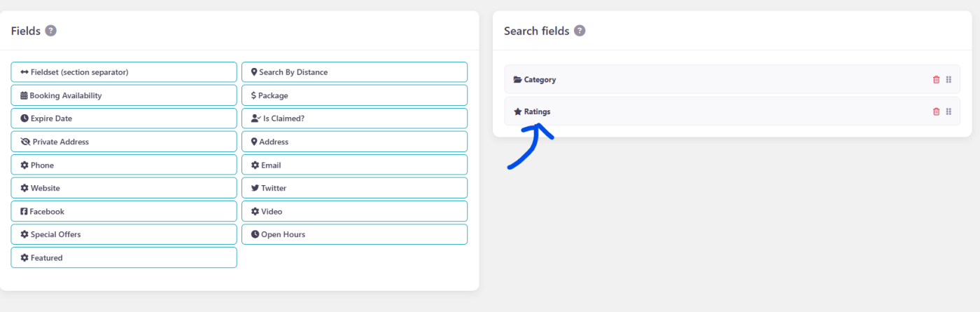980x312 pixels.
Task: Add the Search By Distance field
Action: [354, 72]
